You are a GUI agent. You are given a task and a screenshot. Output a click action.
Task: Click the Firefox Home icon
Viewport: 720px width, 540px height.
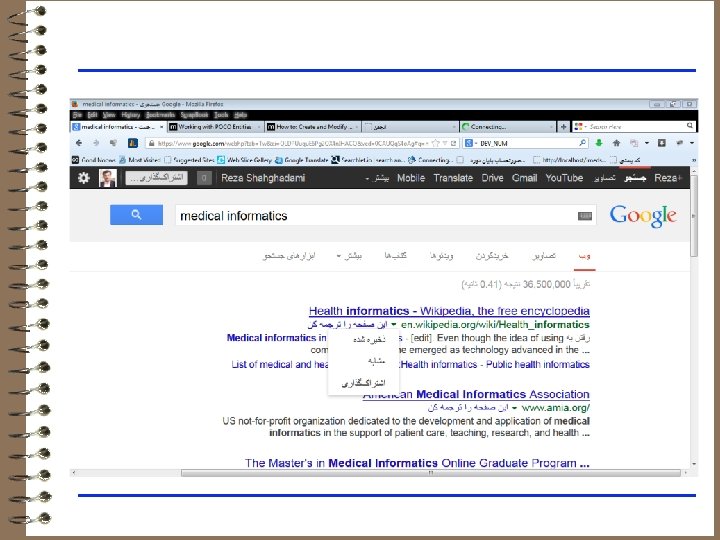point(616,143)
